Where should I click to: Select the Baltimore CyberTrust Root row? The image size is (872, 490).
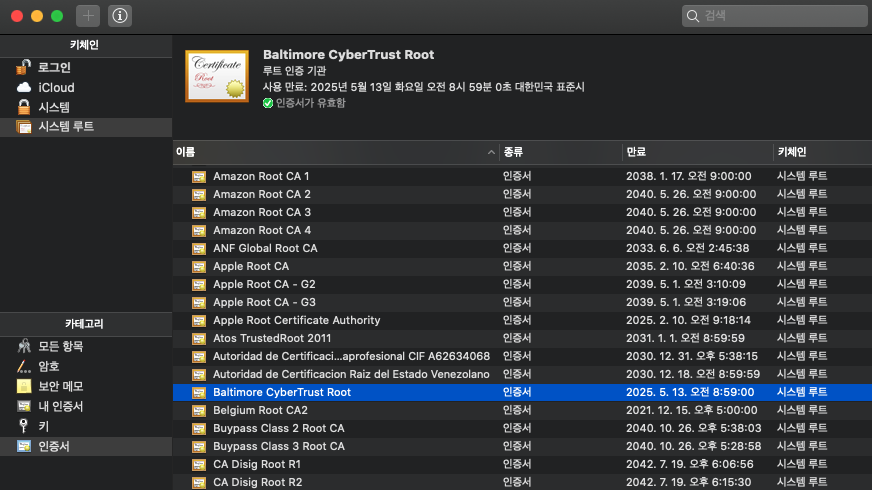(522, 392)
